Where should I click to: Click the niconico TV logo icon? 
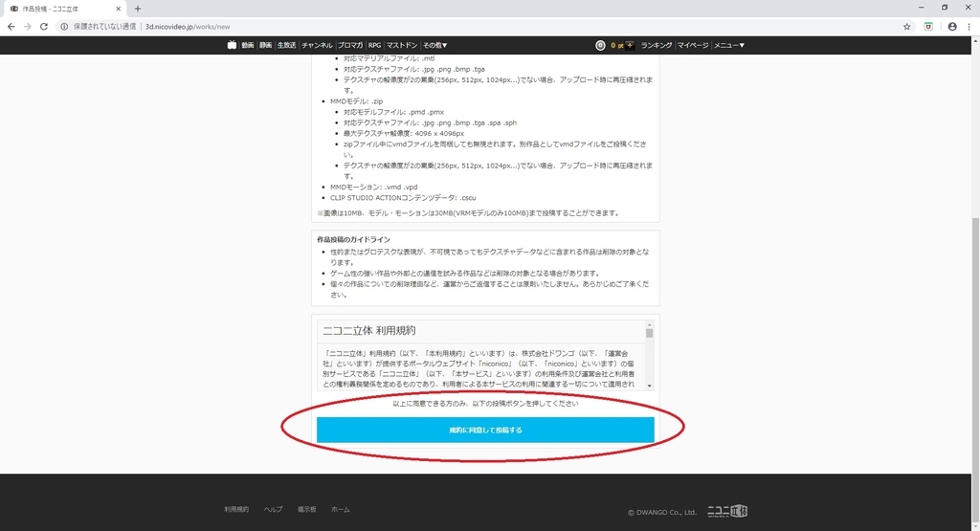point(232,45)
